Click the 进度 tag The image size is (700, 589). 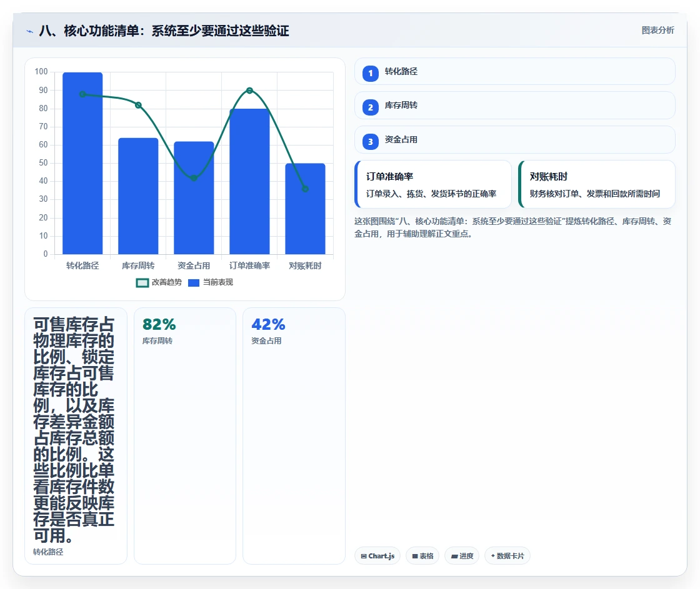[462, 556]
